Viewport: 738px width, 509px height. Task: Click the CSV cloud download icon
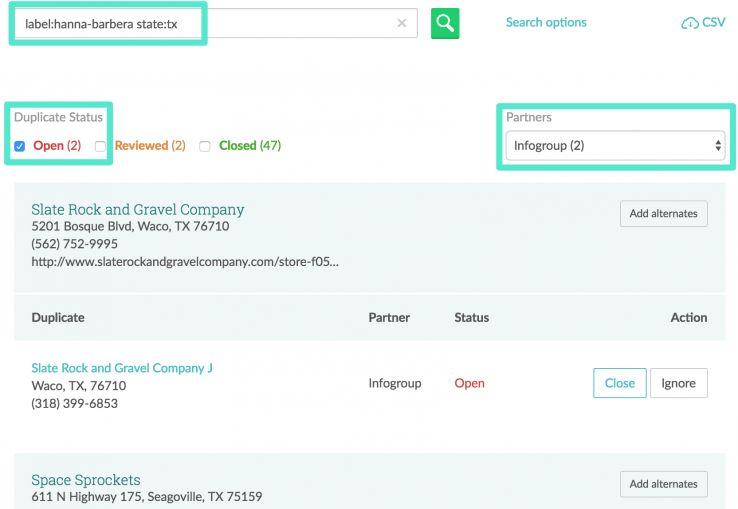click(x=690, y=23)
